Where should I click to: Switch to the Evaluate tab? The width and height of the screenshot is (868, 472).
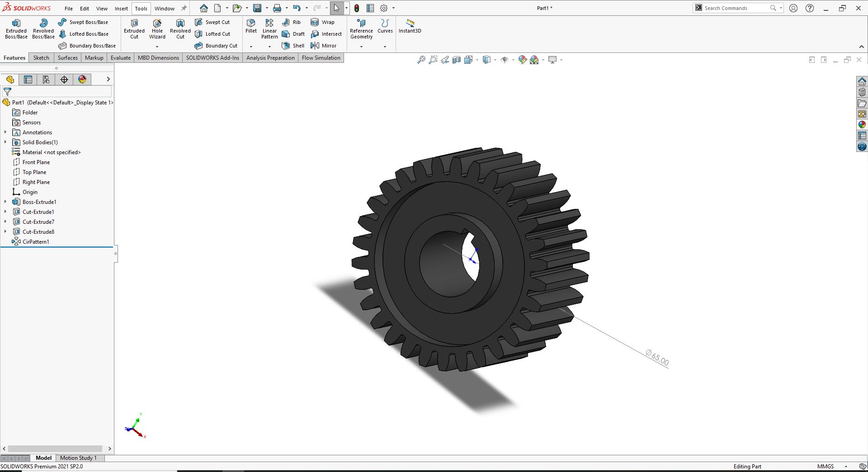click(x=121, y=58)
